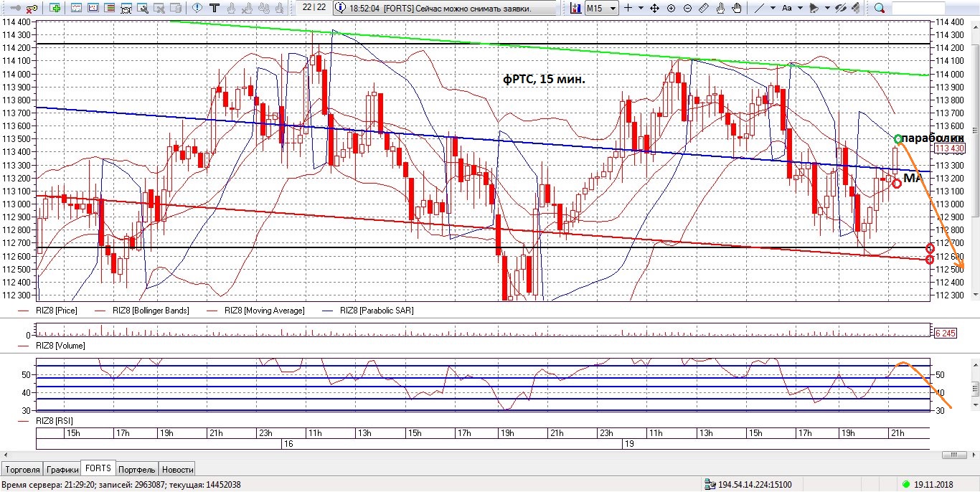Screen dimensions: 980x492
Task: Click the bold T text icon
Action: [x=214, y=8]
